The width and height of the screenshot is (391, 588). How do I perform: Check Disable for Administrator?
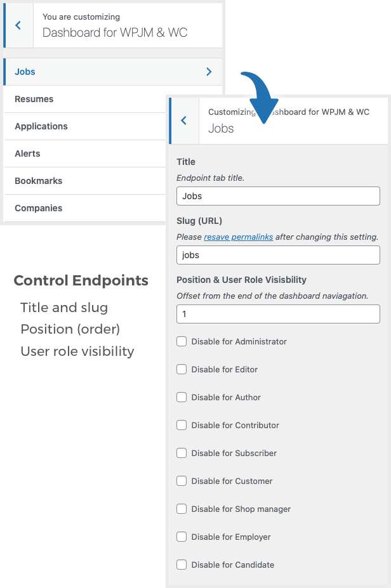182,341
